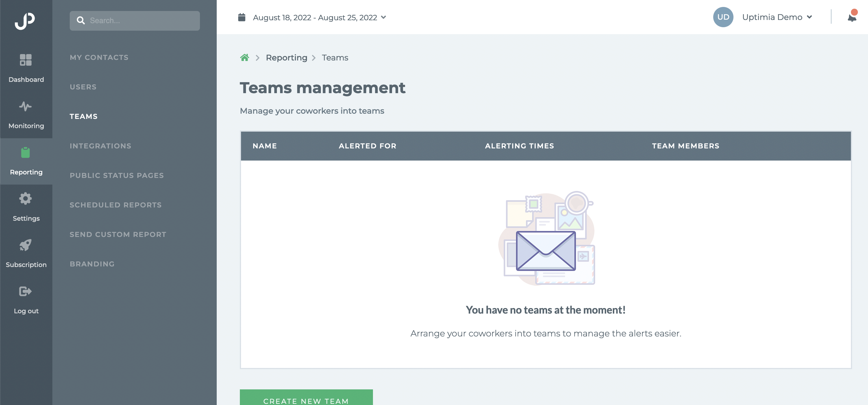Open the Subscription rocket icon
Image resolution: width=868 pixels, height=405 pixels.
click(26, 245)
